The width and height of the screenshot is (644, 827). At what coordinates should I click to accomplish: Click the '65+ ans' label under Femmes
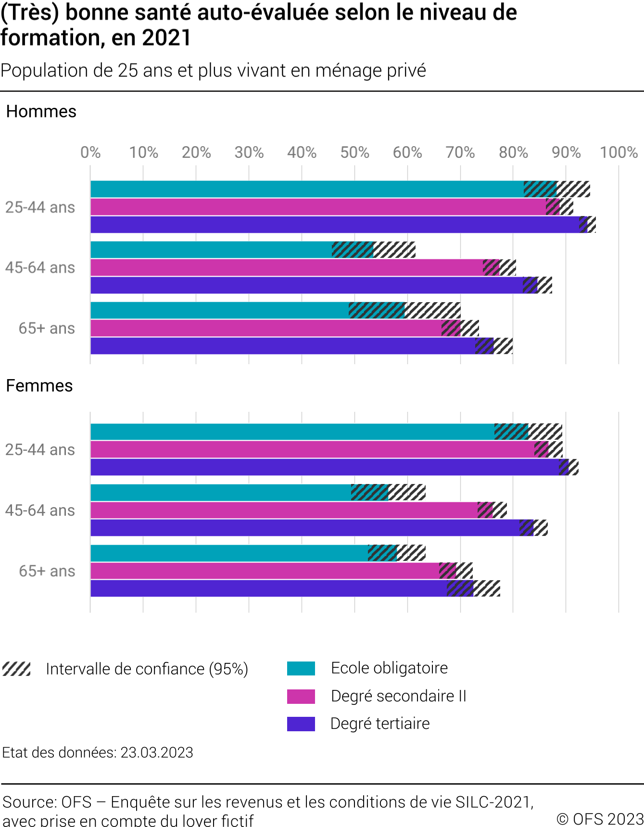pyautogui.click(x=47, y=571)
